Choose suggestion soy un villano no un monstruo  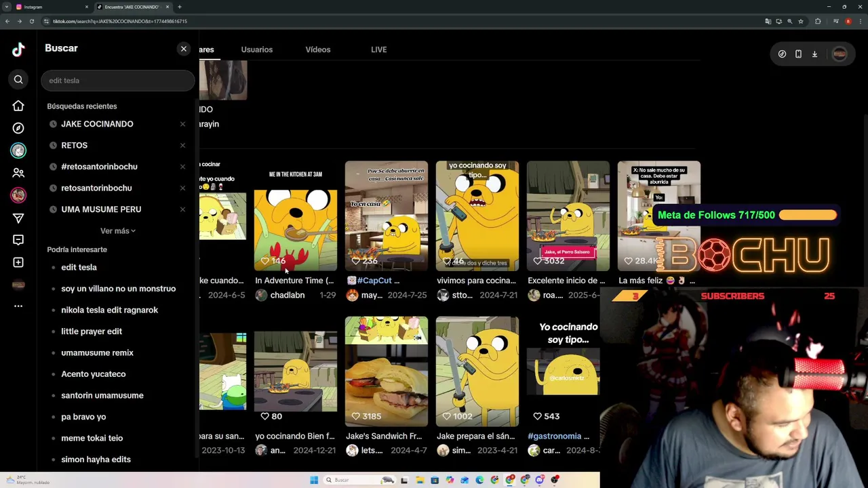pyautogui.click(x=119, y=289)
